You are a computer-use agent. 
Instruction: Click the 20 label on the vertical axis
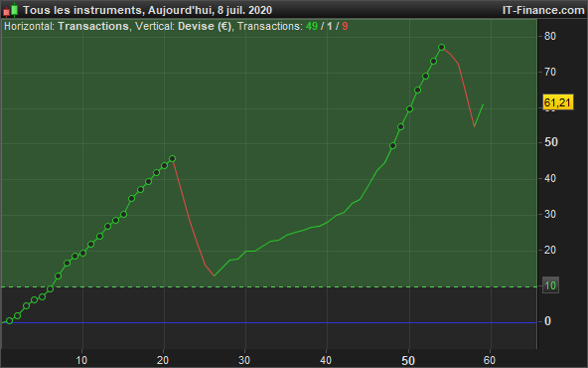[x=550, y=250]
